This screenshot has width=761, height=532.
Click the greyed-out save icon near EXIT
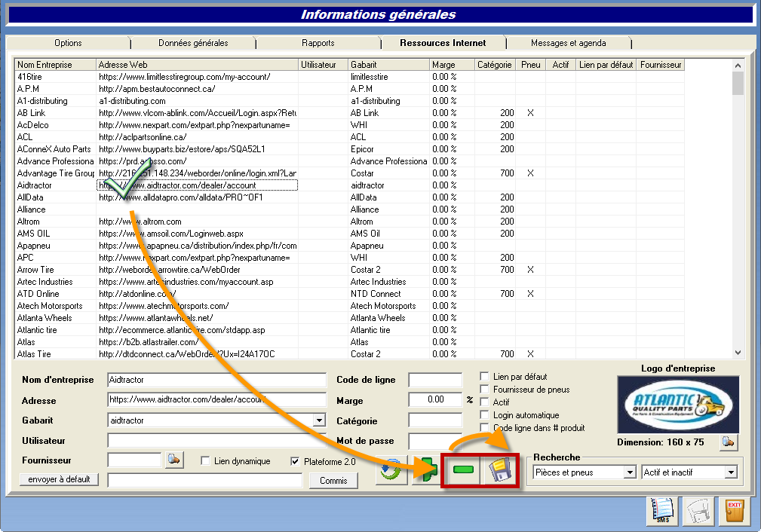click(698, 511)
